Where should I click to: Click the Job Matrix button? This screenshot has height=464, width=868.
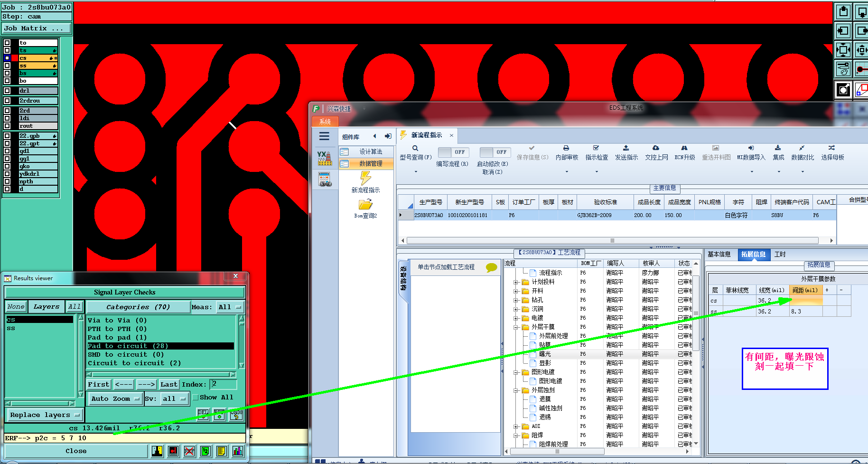click(37, 28)
